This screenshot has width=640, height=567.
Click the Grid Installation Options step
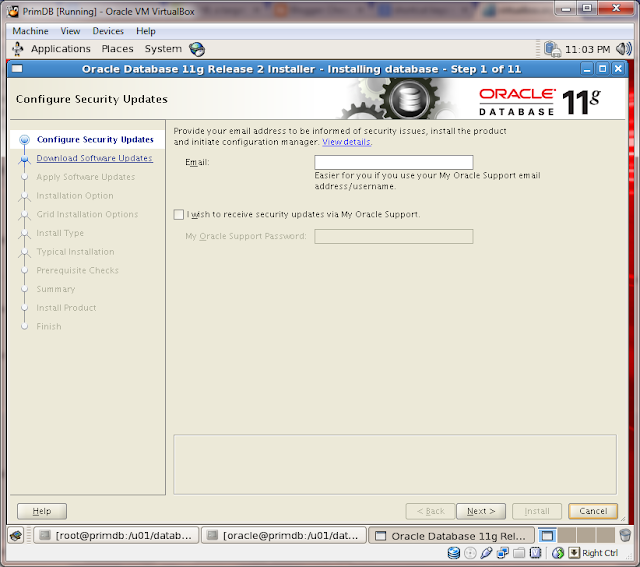[x=87, y=214]
